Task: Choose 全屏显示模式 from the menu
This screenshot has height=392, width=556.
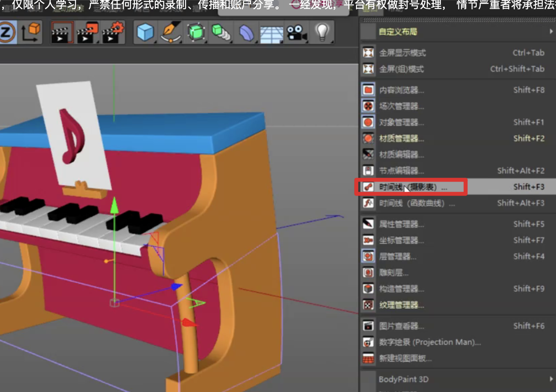Action: pos(458,53)
